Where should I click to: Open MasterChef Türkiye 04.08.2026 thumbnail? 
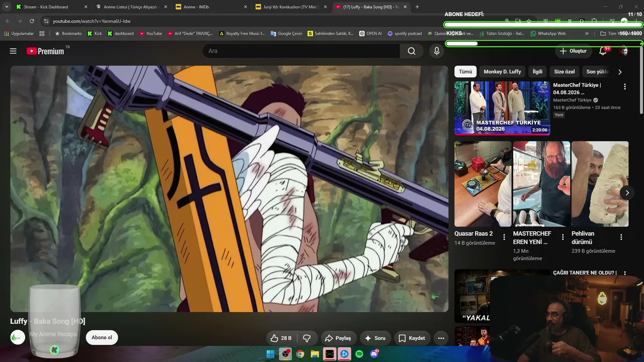[x=502, y=108]
